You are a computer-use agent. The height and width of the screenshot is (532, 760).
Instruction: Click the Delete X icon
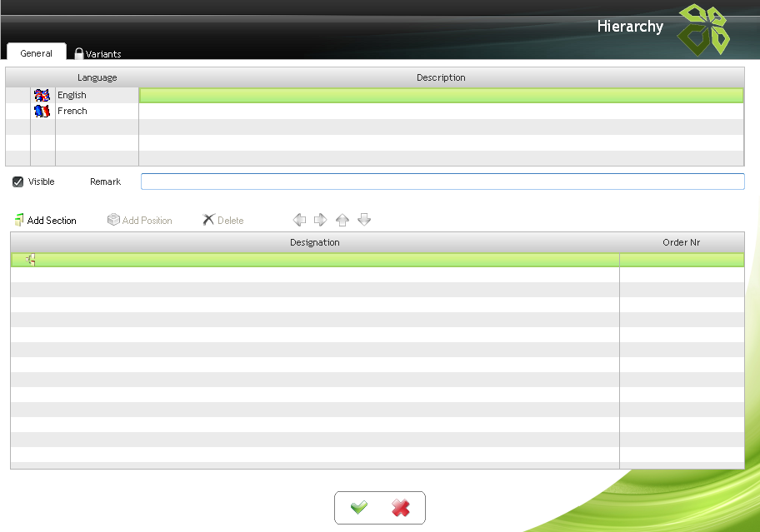[208, 221]
